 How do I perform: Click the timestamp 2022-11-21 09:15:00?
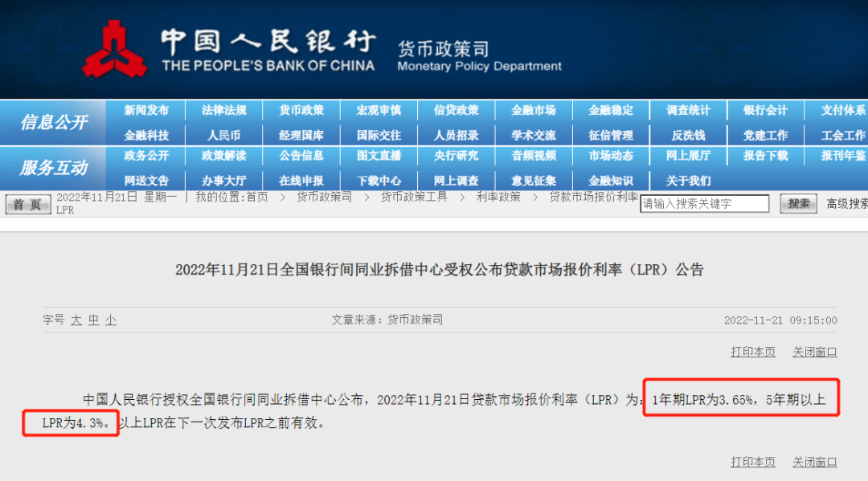tap(780, 320)
